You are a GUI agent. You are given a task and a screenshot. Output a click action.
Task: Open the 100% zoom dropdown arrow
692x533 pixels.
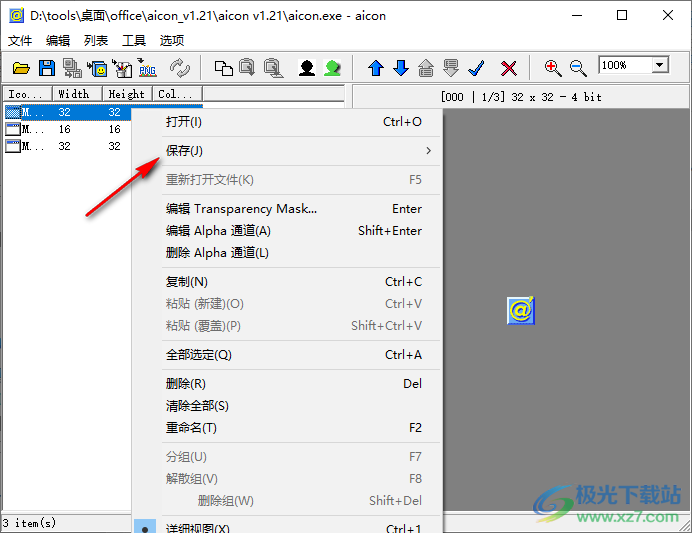click(x=659, y=65)
